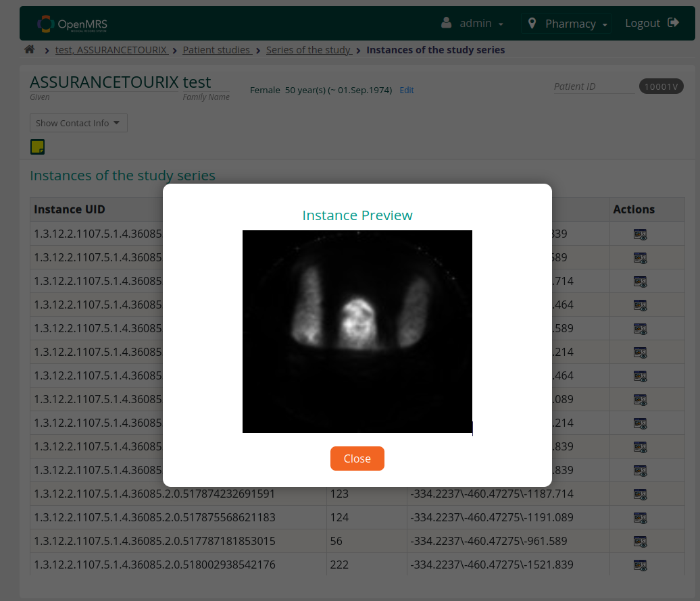This screenshot has width=700, height=601.
Task: Select UID ending 517874232691591
Action: (x=155, y=494)
